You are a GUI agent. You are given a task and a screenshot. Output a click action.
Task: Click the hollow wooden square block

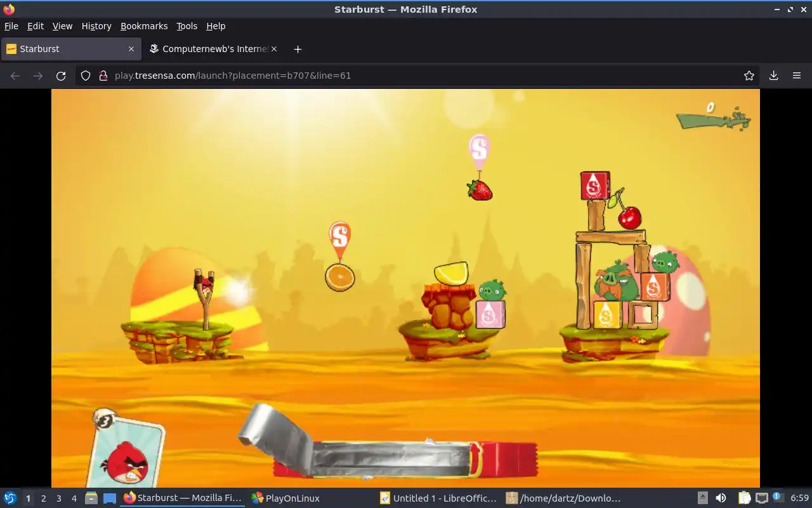(x=643, y=314)
